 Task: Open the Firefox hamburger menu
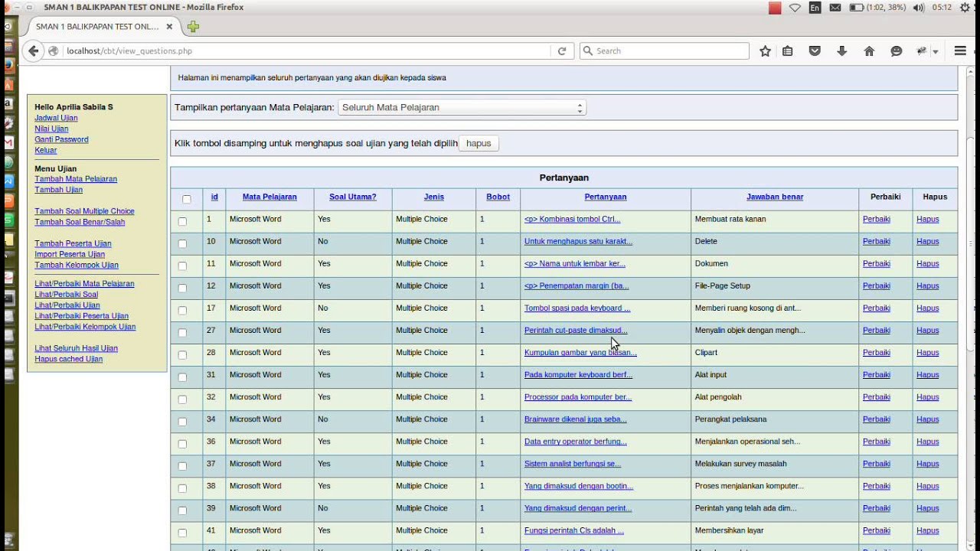(x=960, y=51)
